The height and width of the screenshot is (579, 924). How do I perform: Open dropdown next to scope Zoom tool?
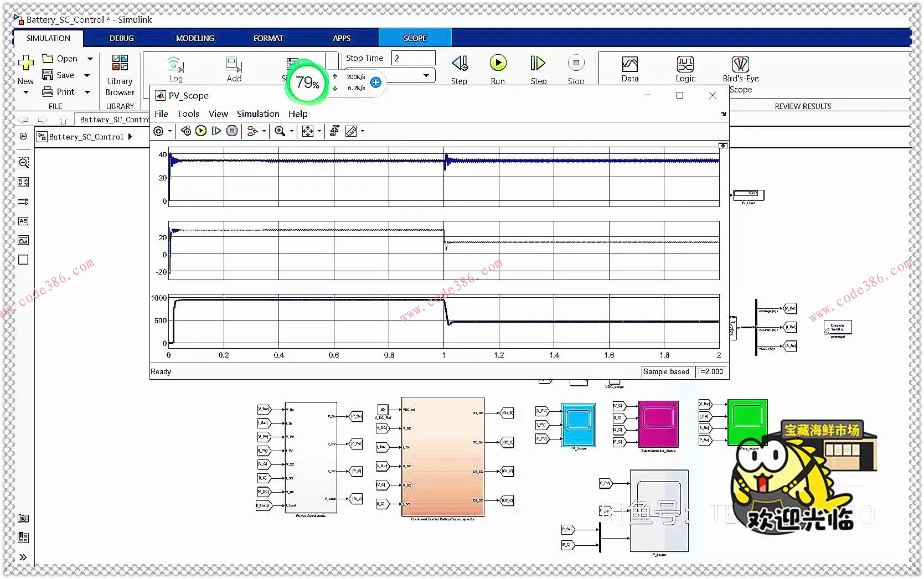point(292,131)
